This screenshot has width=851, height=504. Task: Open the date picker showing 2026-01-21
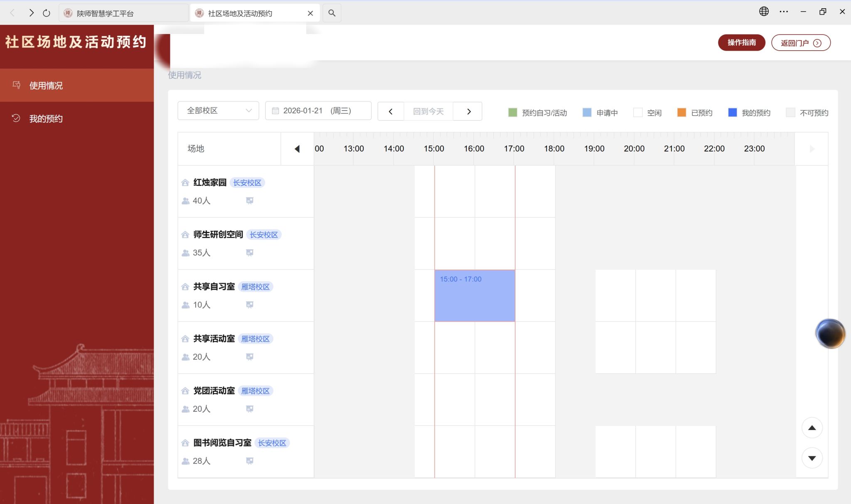coord(318,111)
